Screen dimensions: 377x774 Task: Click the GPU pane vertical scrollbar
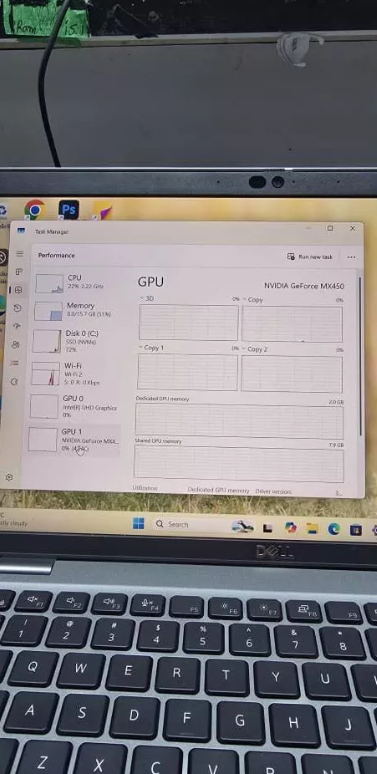(x=360, y=355)
